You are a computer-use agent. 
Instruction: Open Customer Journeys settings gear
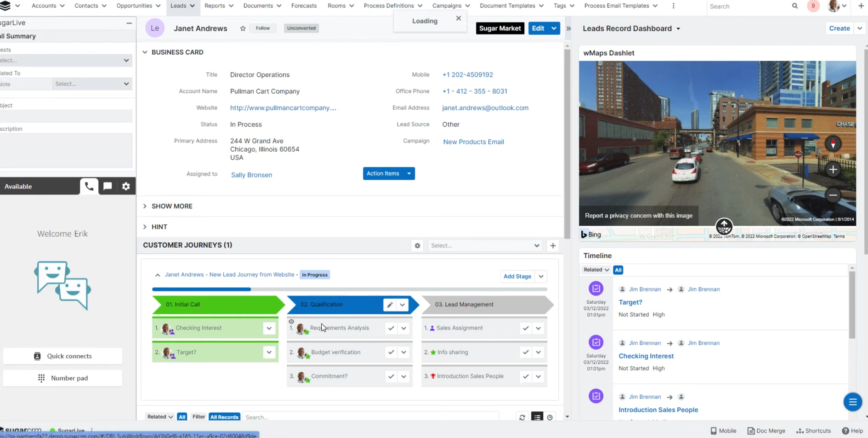click(x=417, y=245)
